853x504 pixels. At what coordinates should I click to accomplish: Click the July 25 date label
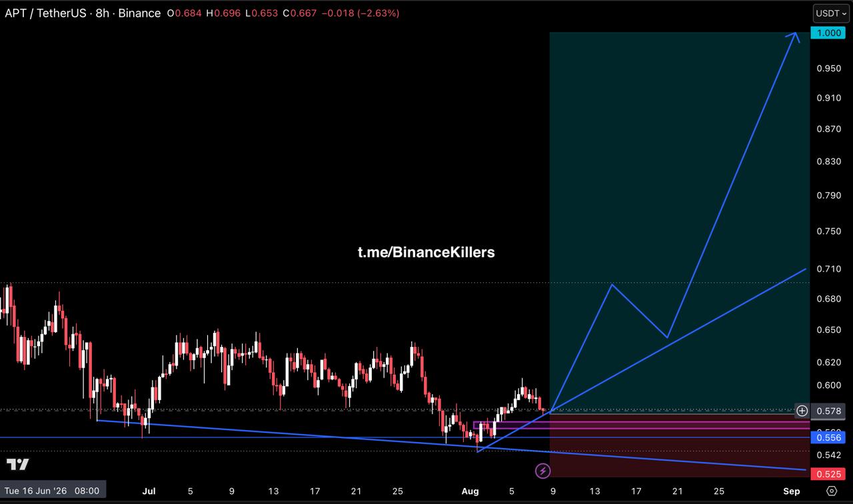[x=397, y=491]
